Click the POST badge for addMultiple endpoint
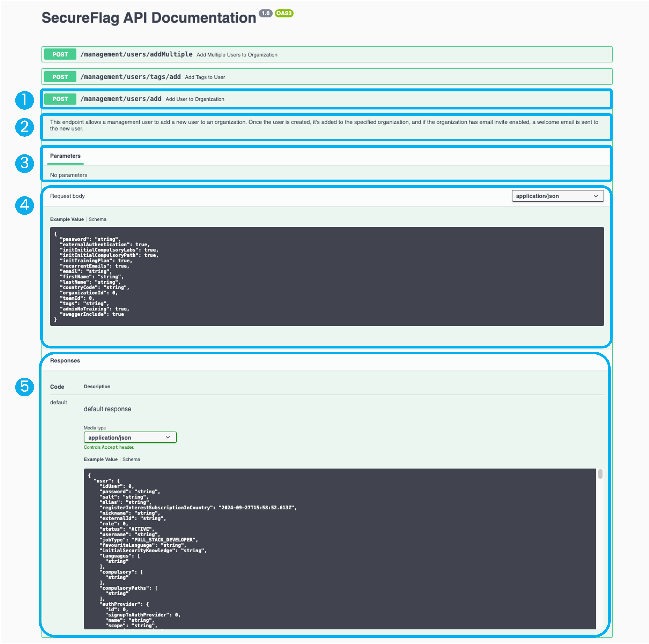Image resolution: width=649 pixels, height=644 pixels. click(x=60, y=54)
